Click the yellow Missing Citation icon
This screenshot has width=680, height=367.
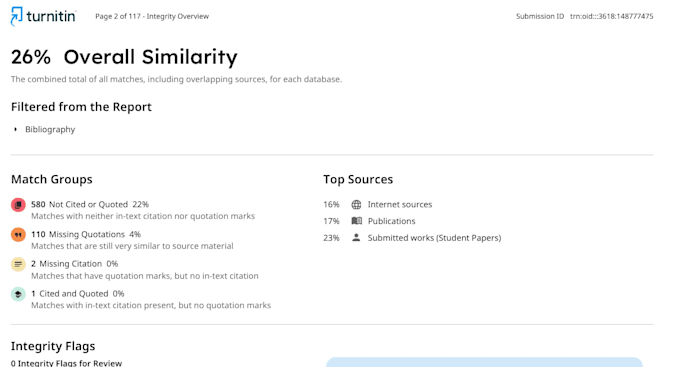coord(18,264)
